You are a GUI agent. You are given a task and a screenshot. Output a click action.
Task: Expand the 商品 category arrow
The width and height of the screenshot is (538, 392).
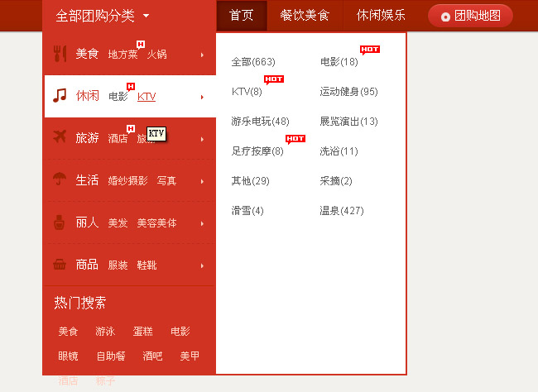point(202,265)
